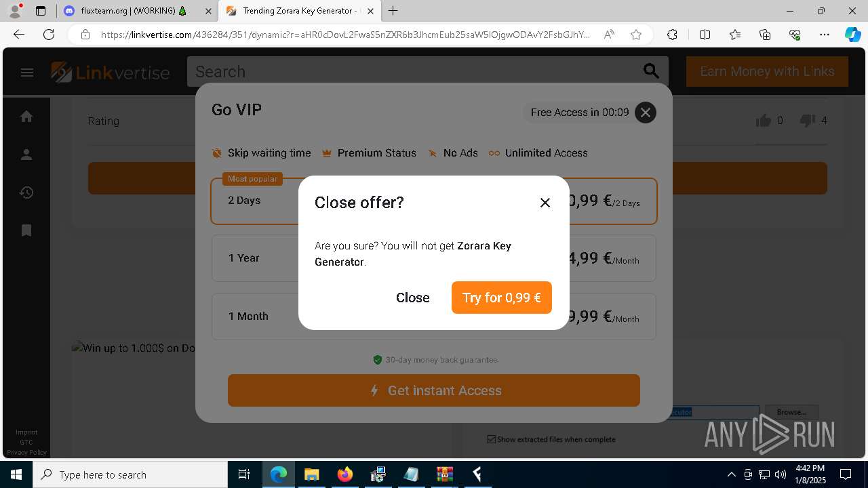
Task: Open the history icon in sidebar
Action: [x=26, y=192]
